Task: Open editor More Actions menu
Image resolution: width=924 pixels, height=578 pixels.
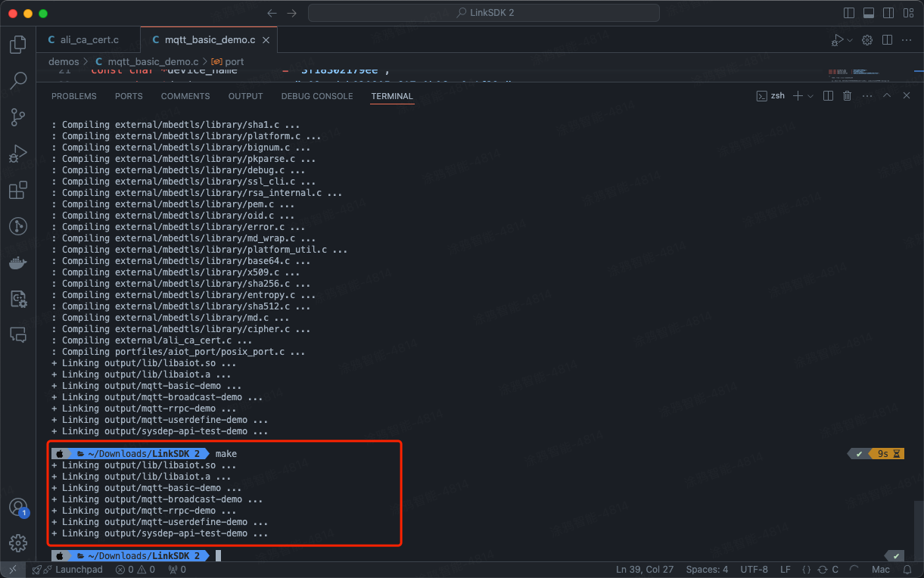Action: pos(907,40)
